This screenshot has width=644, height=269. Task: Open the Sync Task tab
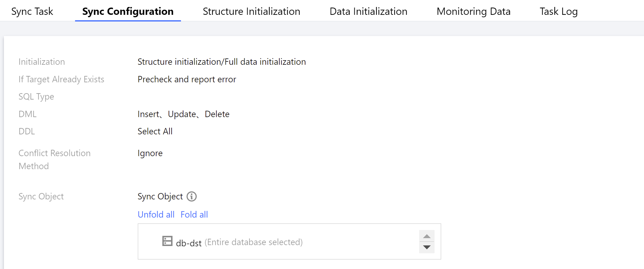pyautogui.click(x=32, y=11)
